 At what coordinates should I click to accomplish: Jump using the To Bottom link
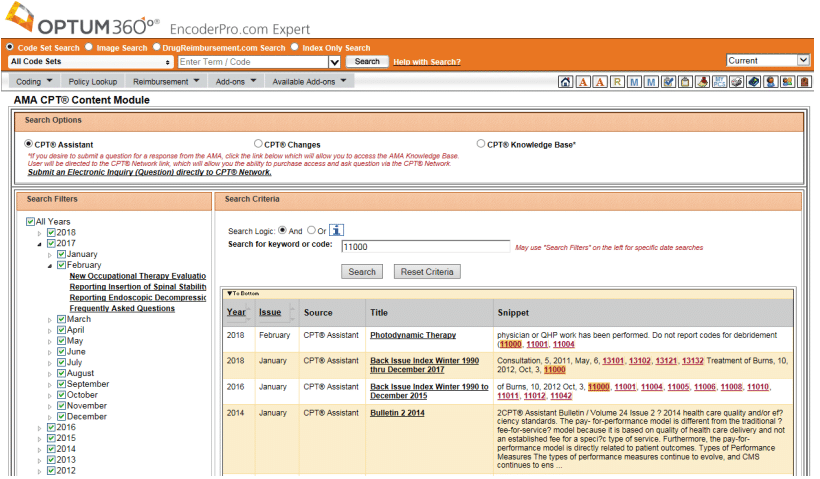(243, 293)
